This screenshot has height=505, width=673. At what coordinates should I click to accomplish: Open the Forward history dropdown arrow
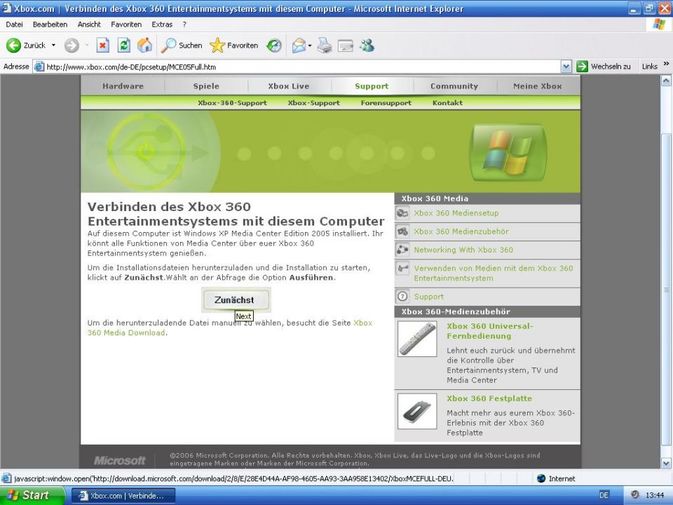(86, 45)
